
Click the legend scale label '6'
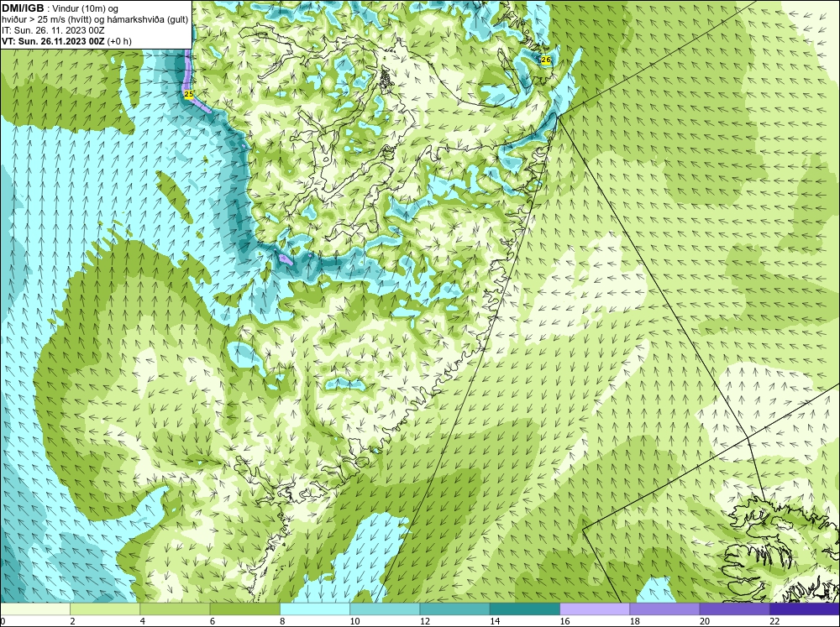(x=213, y=621)
